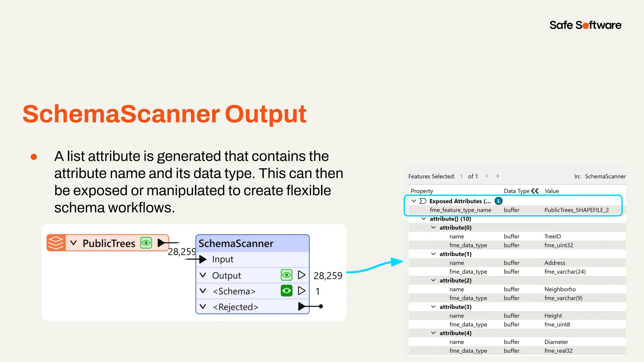Click the Address value cell
644x362 pixels.
555,263
